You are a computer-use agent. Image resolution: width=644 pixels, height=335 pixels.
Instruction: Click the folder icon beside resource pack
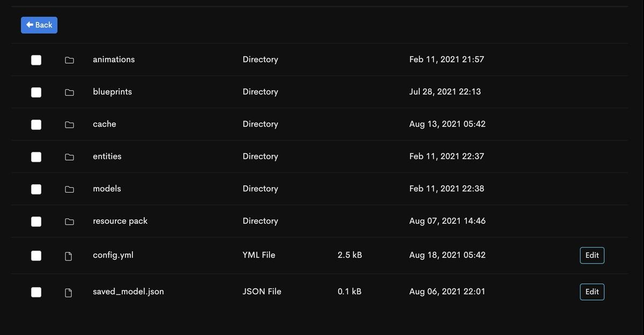coord(69,221)
